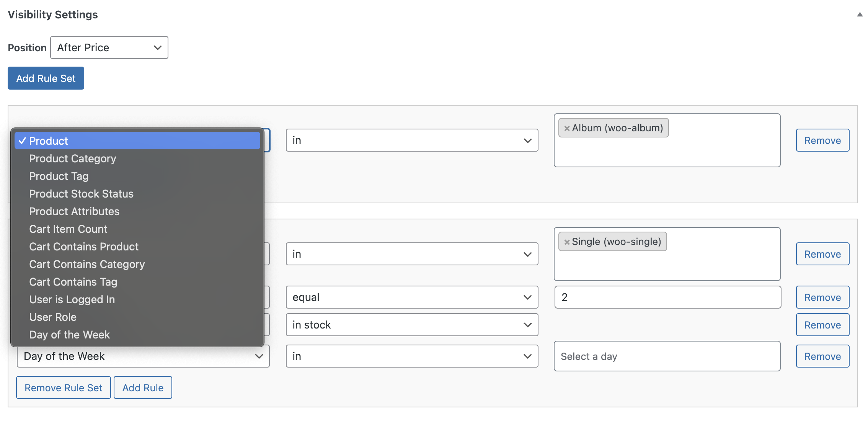Screen dimensions: 868x425
Task: Select "Product Stock Status" from the list
Action: (x=81, y=194)
